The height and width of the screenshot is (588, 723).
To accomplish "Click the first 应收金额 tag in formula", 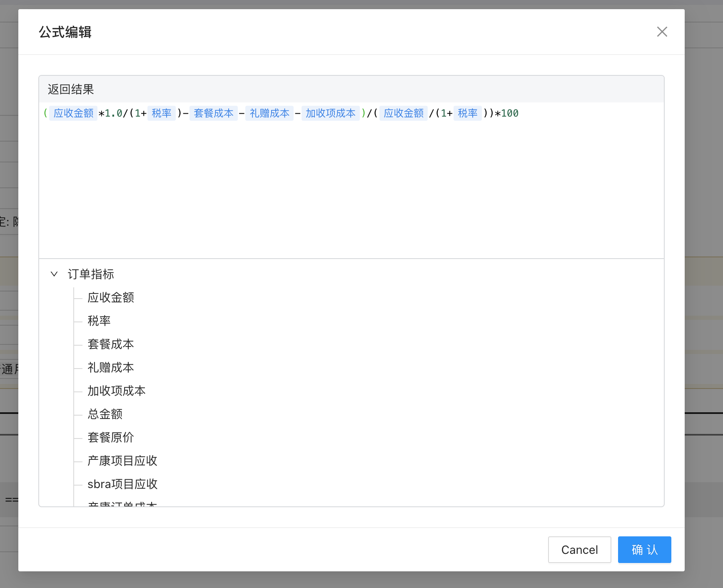I will point(73,113).
